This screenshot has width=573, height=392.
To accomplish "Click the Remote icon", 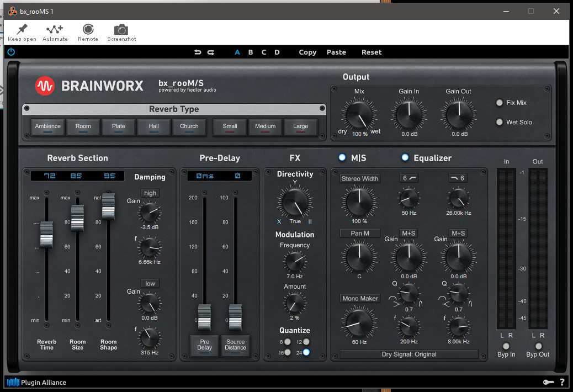I will tap(88, 29).
